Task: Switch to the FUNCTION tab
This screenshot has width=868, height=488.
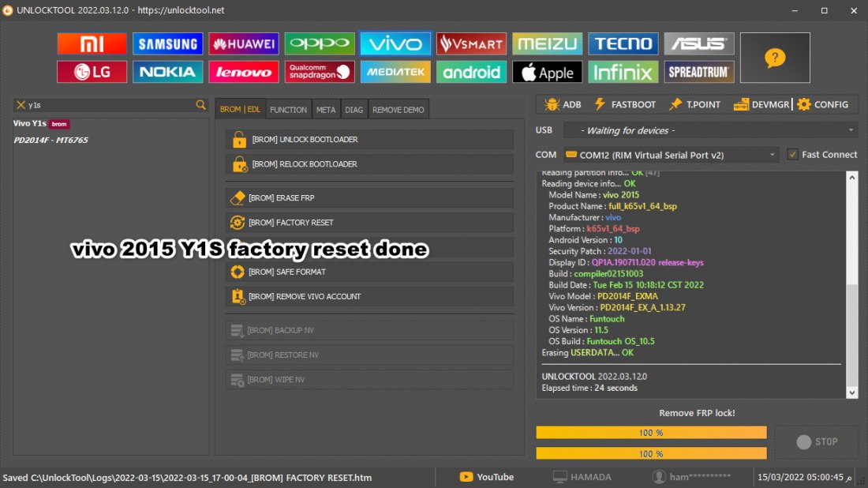Action: click(x=288, y=110)
